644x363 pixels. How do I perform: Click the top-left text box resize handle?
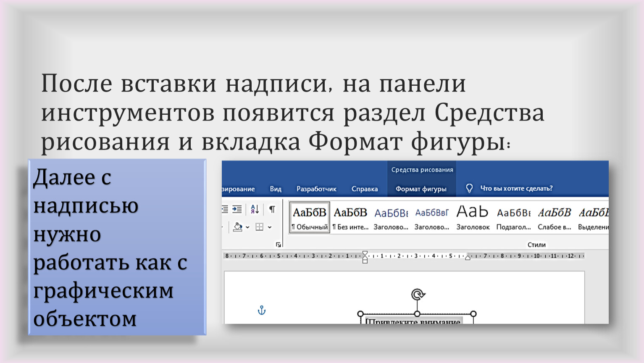click(x=360, y=314)
